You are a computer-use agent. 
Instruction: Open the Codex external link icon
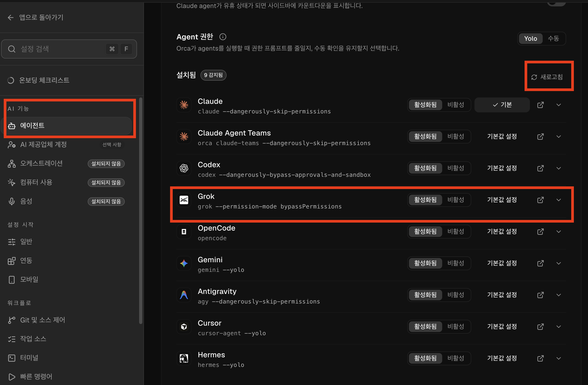click(x=540, y=168)
